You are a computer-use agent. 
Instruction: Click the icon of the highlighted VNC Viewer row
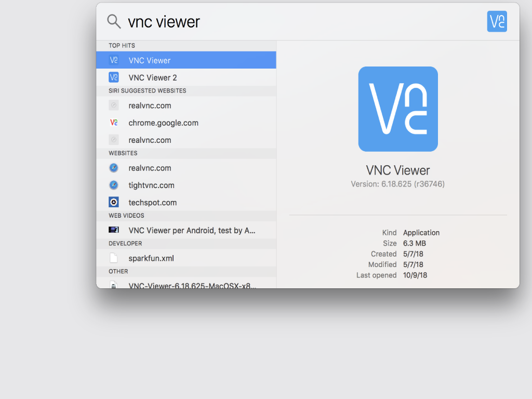tap(114, 60)
